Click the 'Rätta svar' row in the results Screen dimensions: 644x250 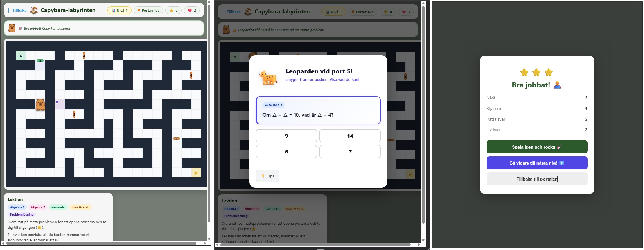tap(537, 119)
